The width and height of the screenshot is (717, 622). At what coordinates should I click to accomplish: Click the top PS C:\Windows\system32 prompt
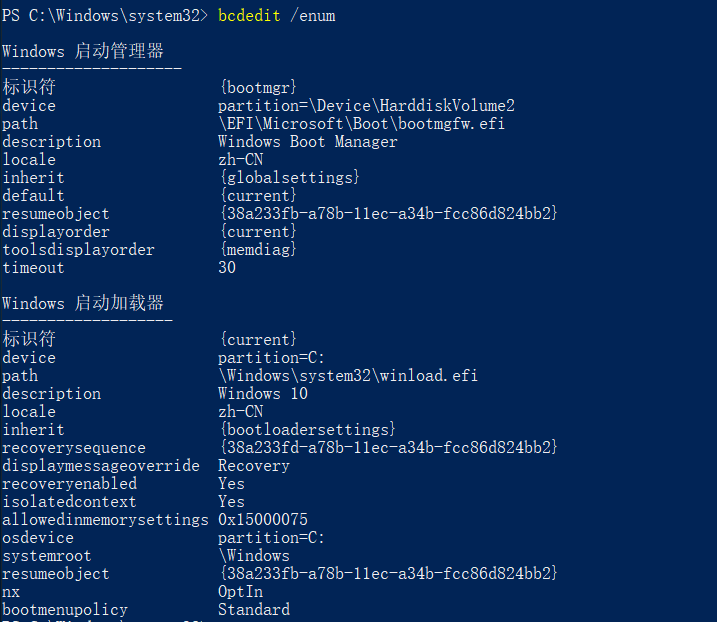pyautogui.click(x=105, y=16)
